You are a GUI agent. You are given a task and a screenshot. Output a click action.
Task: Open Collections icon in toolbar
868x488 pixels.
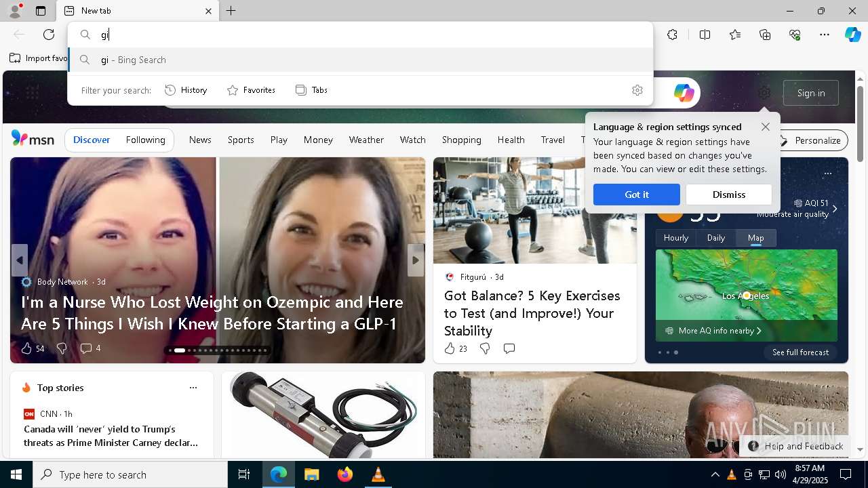[x=765, y=35]
